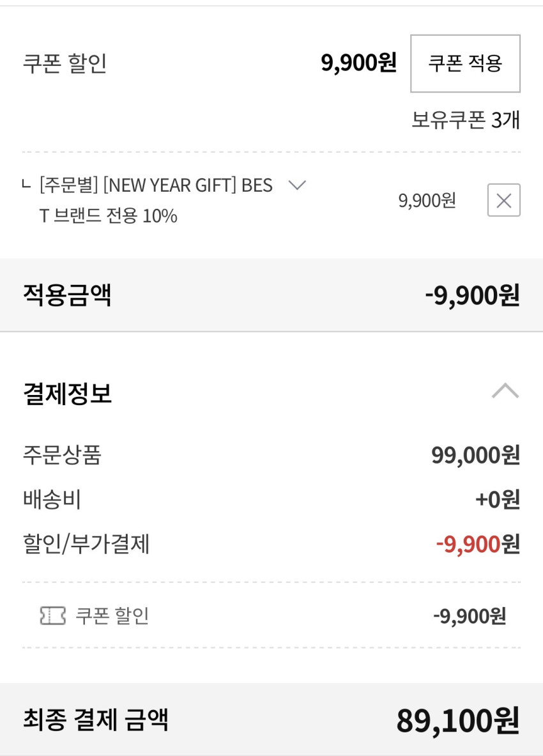Click the bold 9,900원 coupon discount total

pyautogui.click(x=358, y=63)
